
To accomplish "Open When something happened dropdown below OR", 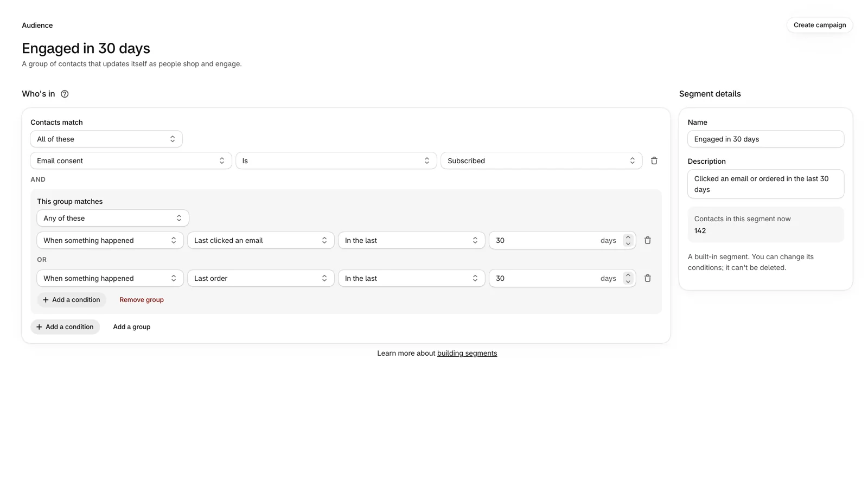I will (110, 278).
